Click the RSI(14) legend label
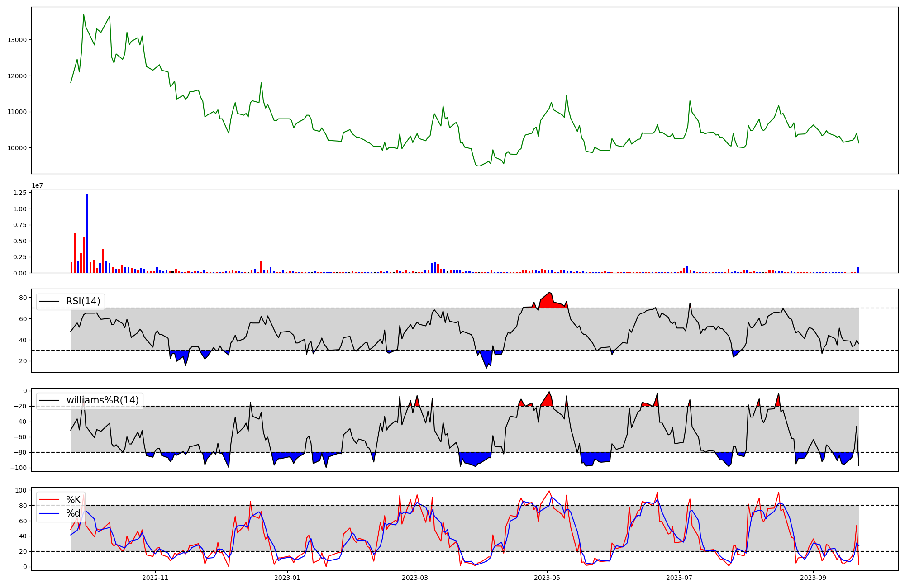Image resolution: width=905 pixels, height=588 pixels. point(83,301)
